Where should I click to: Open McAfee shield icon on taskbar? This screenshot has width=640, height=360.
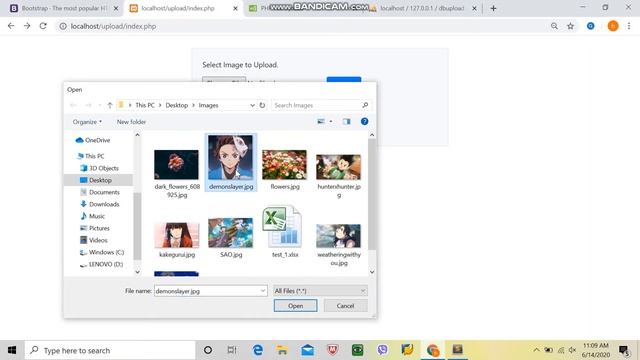(333, 350)
